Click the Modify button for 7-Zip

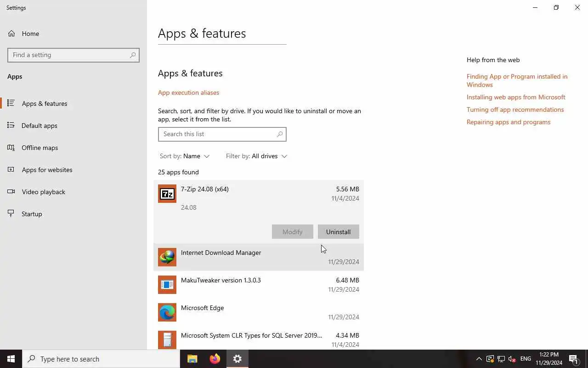click(292, 232)
